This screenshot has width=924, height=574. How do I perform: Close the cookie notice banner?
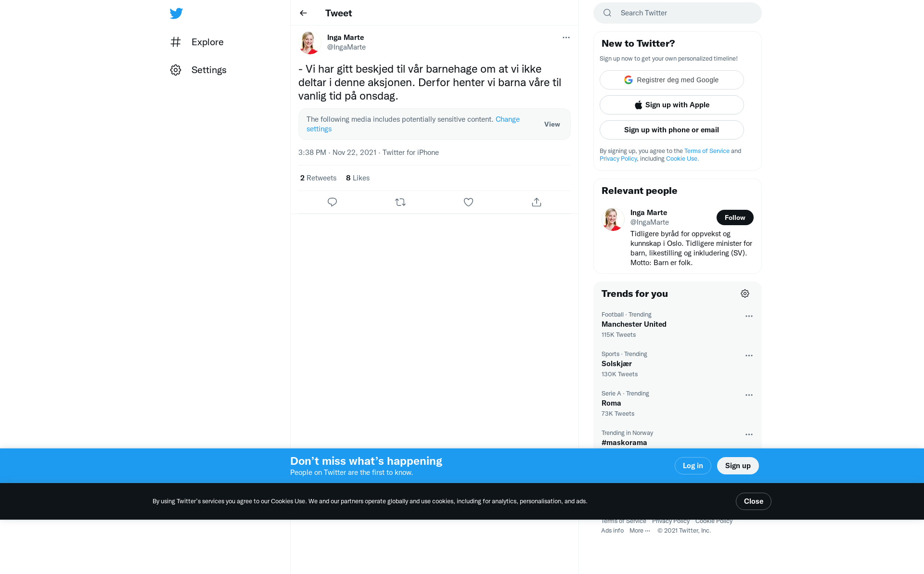coord(754,501)
